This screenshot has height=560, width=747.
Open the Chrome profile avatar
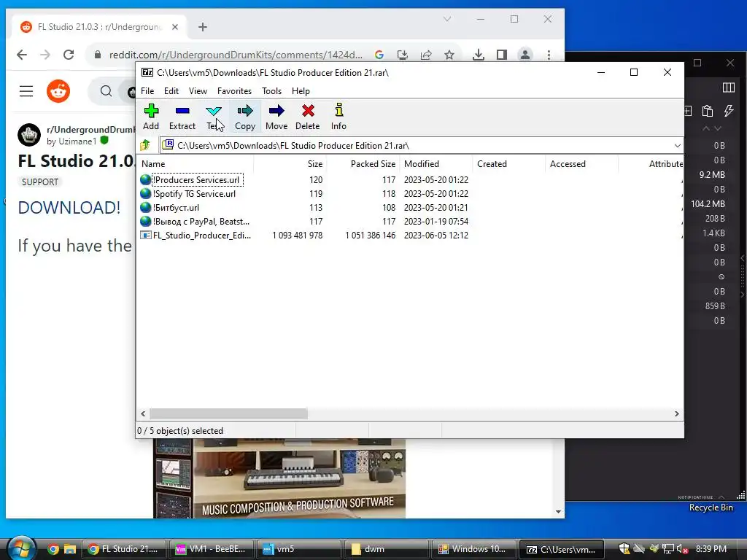pos(525,55)
